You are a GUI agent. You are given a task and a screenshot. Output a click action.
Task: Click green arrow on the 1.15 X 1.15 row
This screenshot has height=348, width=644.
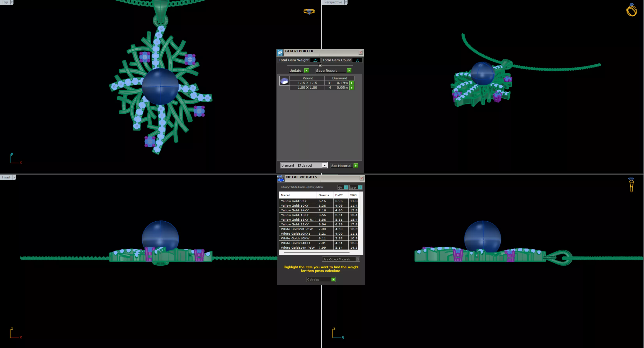(x=352, y=83)
